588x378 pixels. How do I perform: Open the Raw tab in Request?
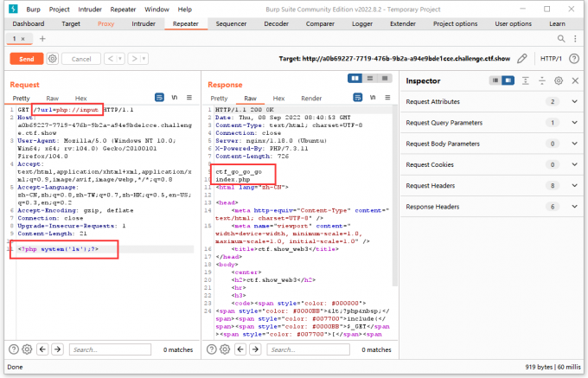point(53,99)
